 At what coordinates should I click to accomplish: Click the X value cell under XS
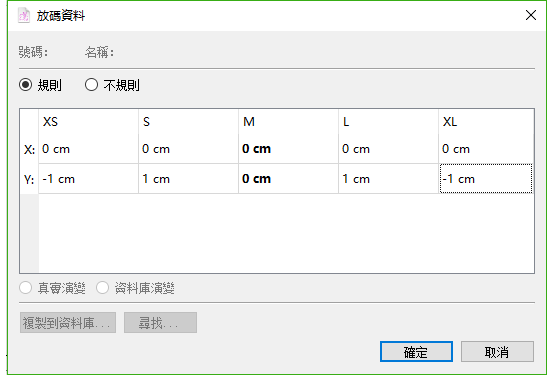88,149
